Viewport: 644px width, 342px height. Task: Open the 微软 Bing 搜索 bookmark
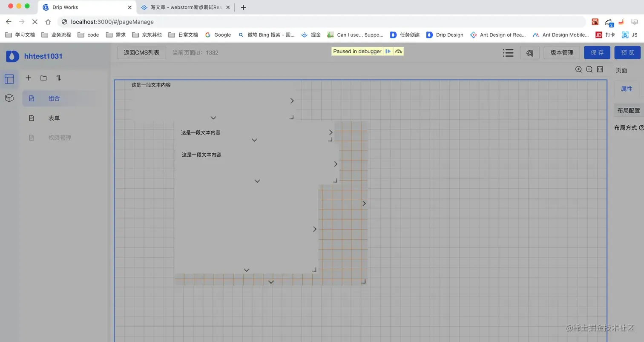[x=266, y=35]
